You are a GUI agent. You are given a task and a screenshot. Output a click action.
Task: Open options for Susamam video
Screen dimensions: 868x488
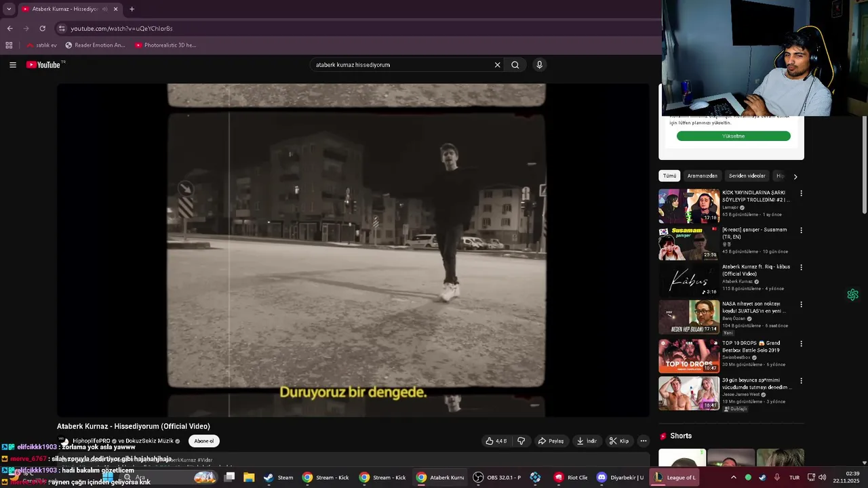click(801, 230)
